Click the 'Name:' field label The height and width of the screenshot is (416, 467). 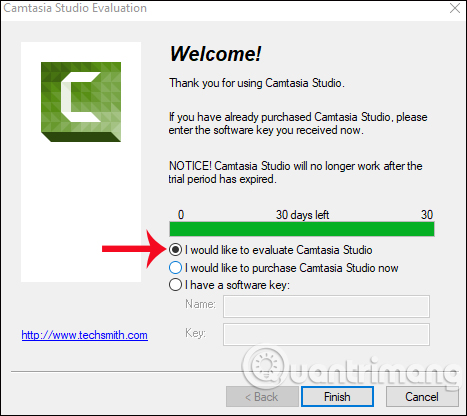coord(200,304)
